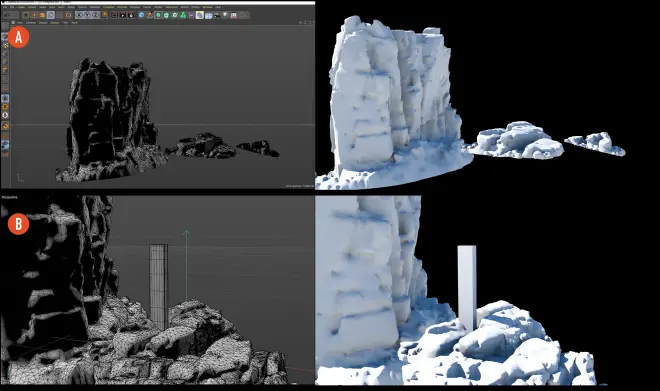
Task: Expand the Floor environment objects palette
Action: pyautogui.click(x=208, y=15)
